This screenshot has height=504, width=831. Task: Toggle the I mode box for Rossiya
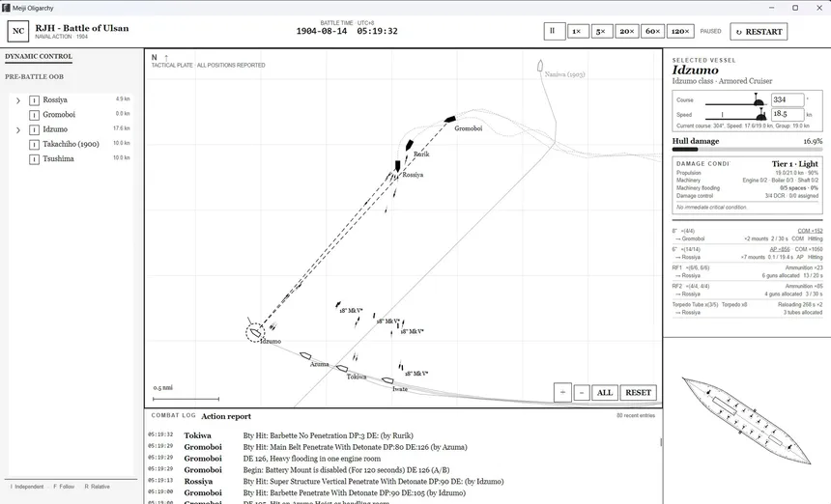[35, 100]
